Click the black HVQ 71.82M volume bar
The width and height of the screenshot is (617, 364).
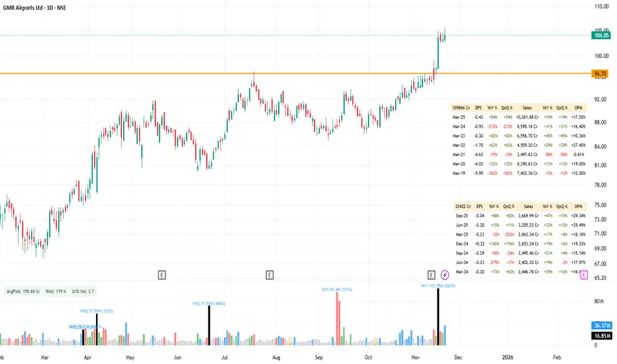(209, 326)
